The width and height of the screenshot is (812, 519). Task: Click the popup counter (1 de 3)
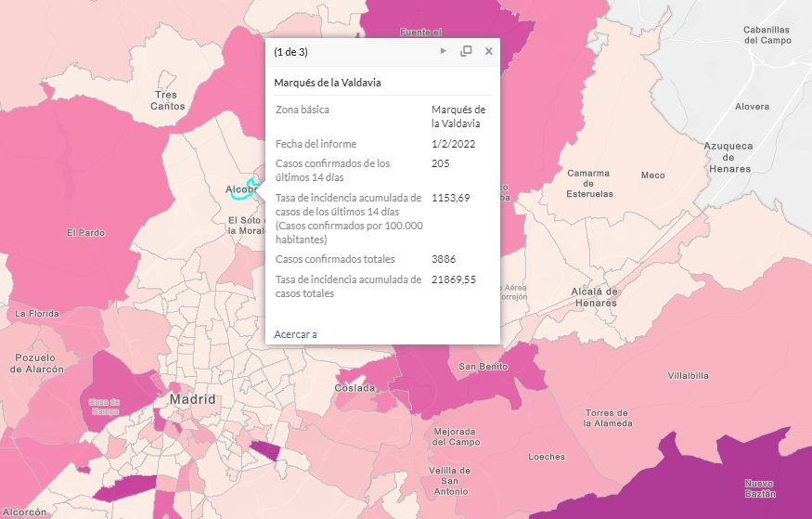tap(290, 52)
